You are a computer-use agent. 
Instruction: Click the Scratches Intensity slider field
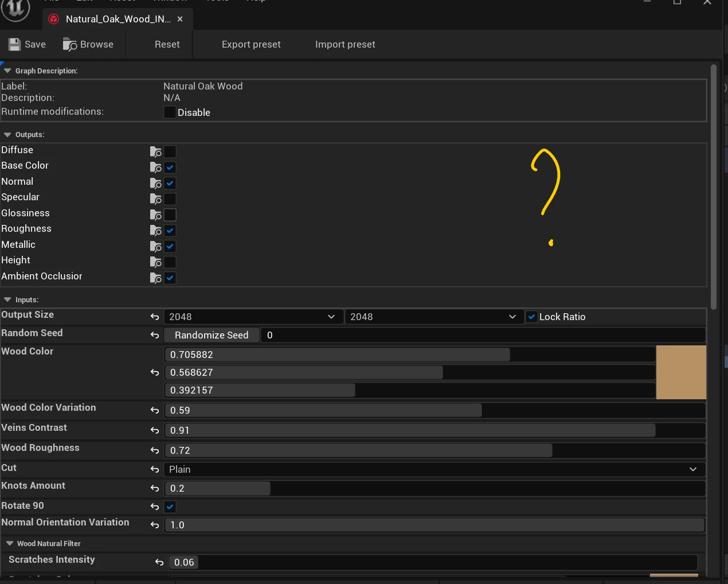pyautogui.click(x=433, y=562)
